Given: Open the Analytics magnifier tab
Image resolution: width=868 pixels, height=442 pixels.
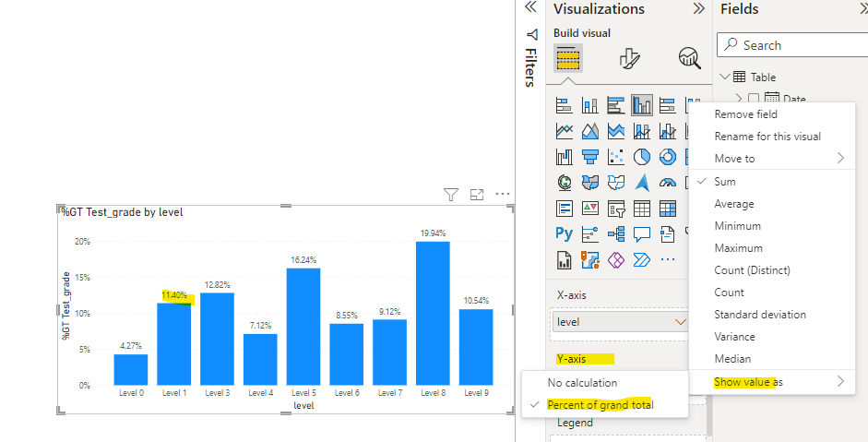Looking at the screenshot, I should (x=690, y=57).
